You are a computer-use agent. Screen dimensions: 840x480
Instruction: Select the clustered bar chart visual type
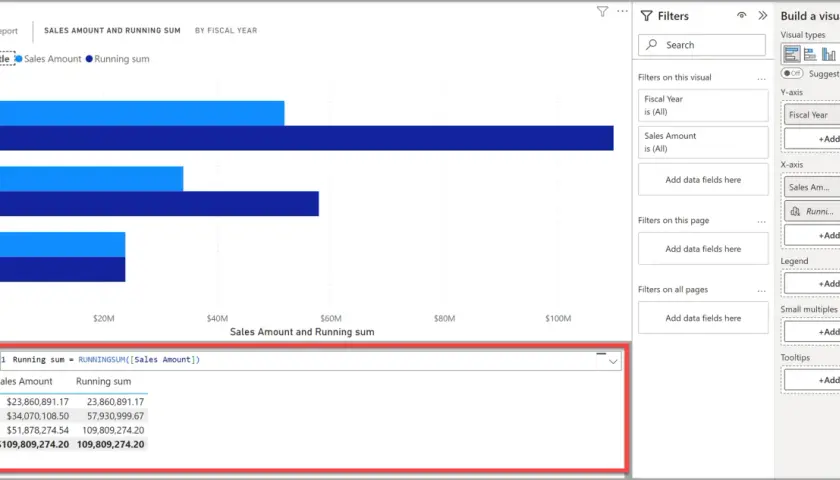(x=791, y=54)
